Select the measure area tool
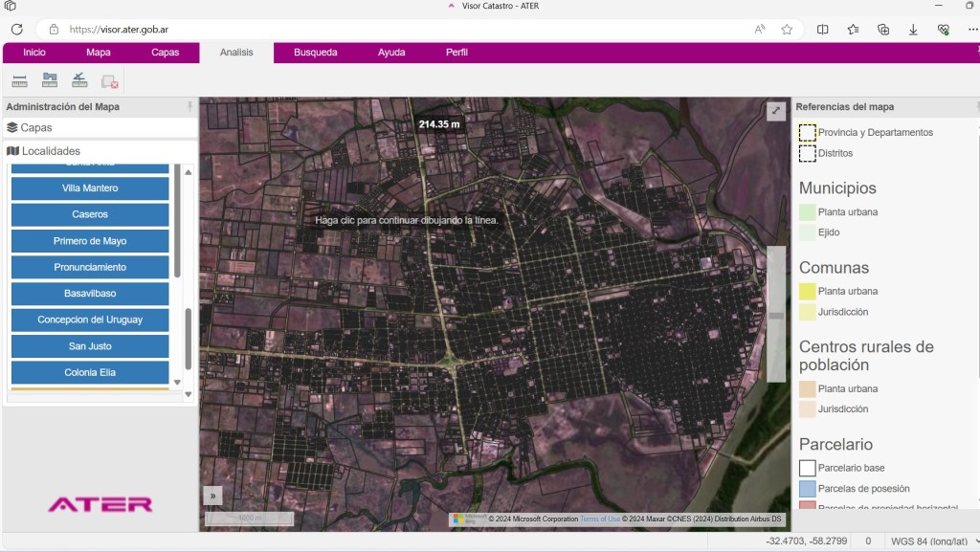980x552 pixels. click(50, 80)
